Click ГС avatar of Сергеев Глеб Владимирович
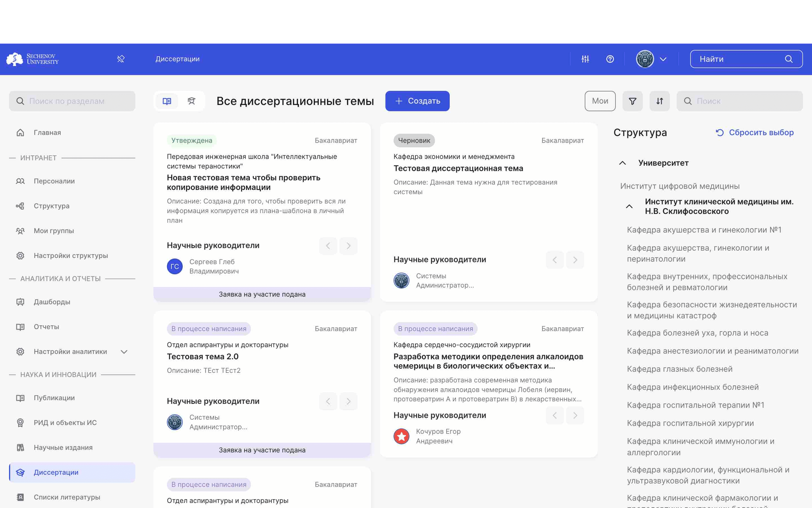This screenshot has height=508, width=812. [175, 267]
